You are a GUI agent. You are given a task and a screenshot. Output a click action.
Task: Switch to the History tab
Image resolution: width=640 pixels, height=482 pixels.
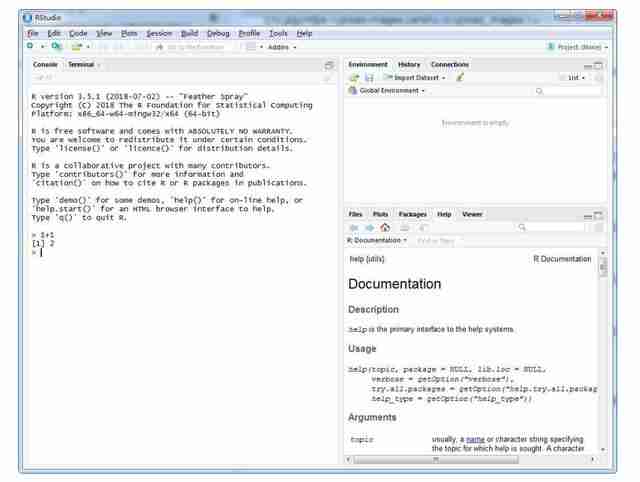click(409, 64)
